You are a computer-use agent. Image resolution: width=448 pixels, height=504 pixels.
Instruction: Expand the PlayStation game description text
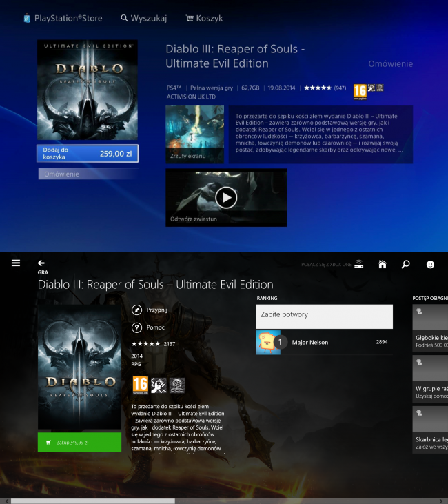click(x=320, y=134)
